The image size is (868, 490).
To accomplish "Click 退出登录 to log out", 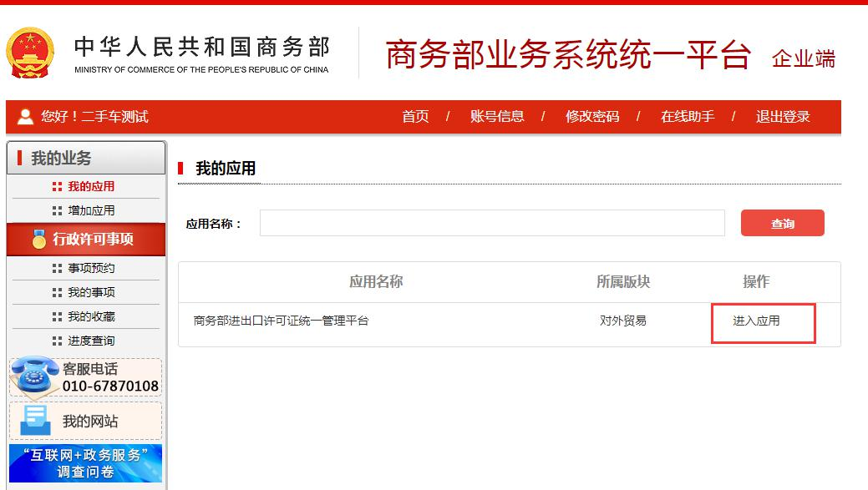I will (783, 117).
